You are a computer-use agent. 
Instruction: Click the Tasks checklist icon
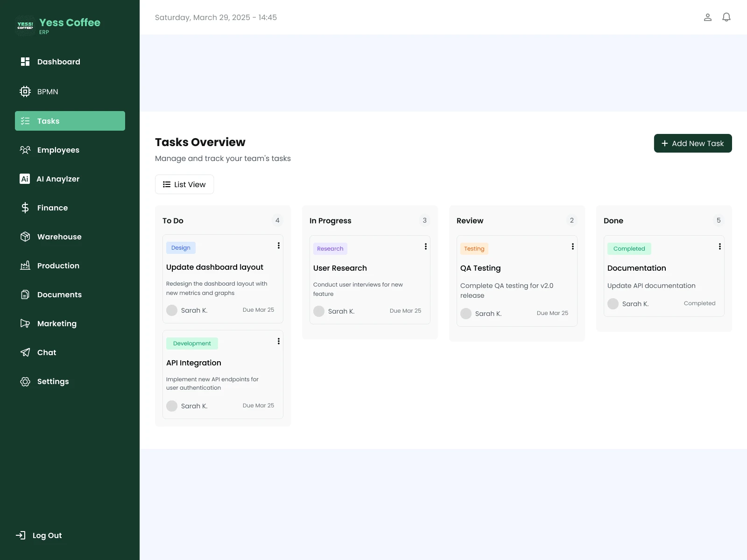coord(25,121)
